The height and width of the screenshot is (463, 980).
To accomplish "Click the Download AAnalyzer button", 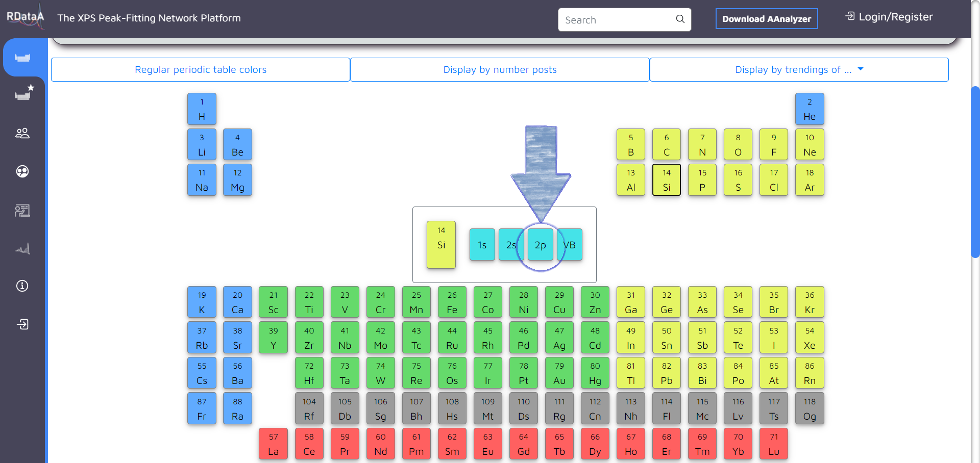I will [766, 19].
